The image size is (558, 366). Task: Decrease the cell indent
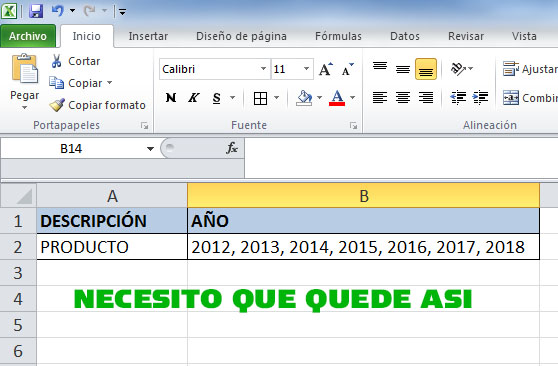pos(458,97)
